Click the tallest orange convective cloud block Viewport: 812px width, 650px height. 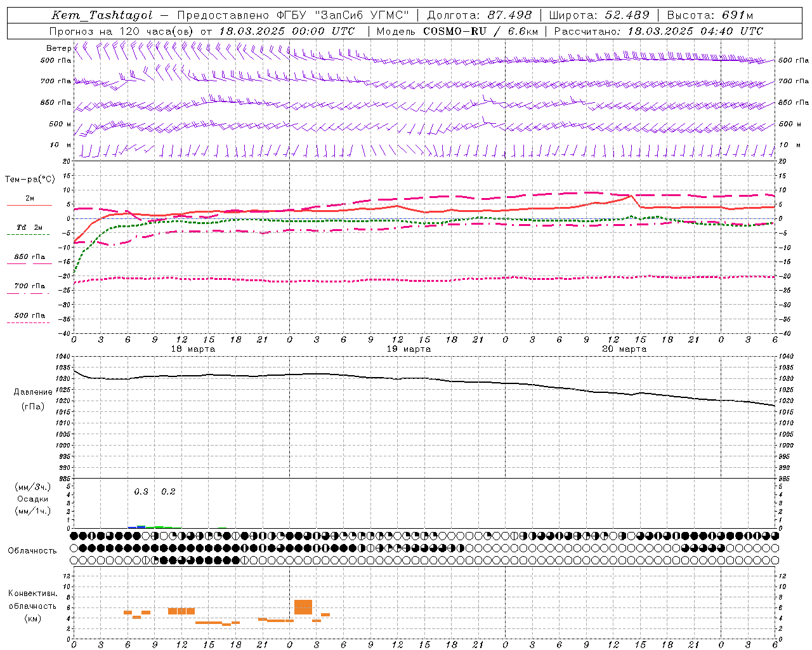tap(303, 607)
